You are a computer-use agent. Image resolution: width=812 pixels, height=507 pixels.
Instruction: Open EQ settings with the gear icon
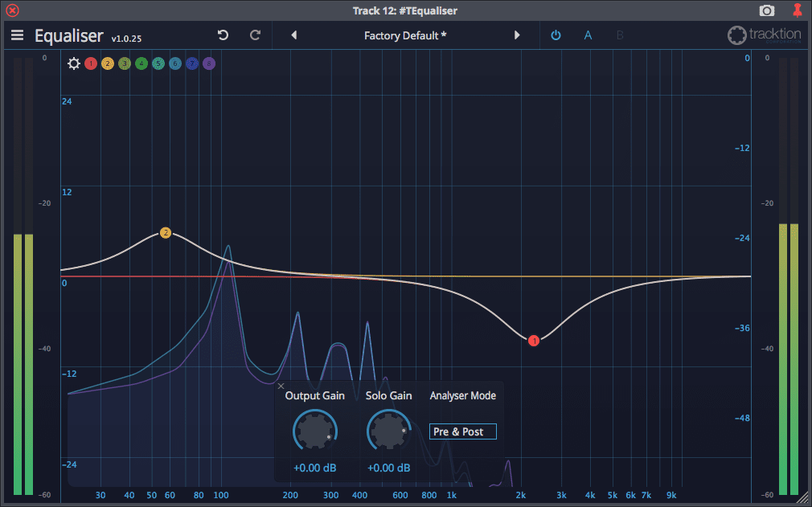point(74,63)
